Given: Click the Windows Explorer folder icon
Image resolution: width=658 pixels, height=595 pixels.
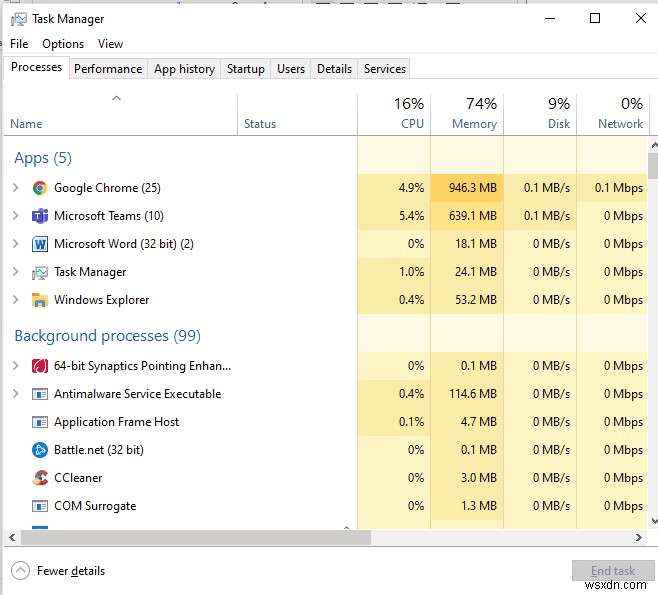Looking at the screenshot, I should (40, 300).
